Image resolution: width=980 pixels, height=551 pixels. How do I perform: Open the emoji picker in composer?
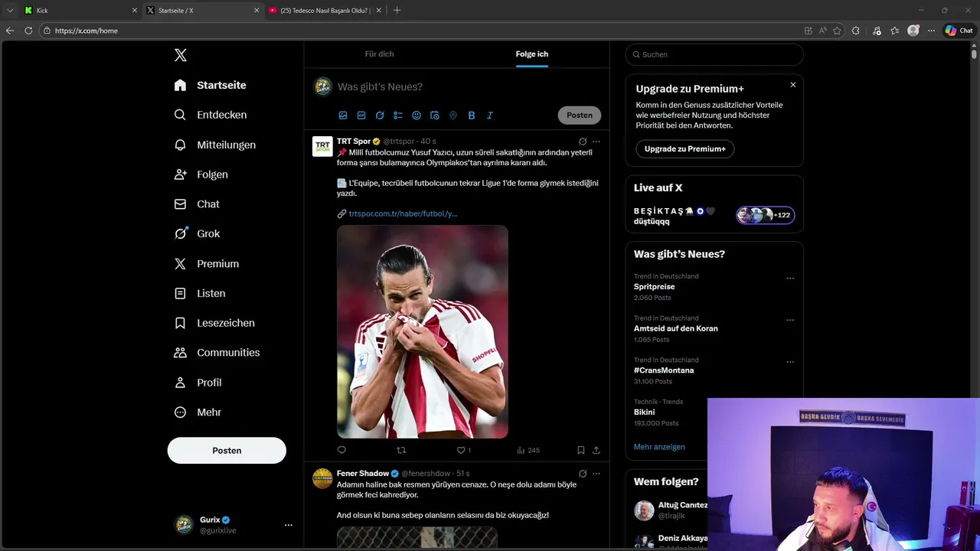pyautogui.click(x=416, y=116)
